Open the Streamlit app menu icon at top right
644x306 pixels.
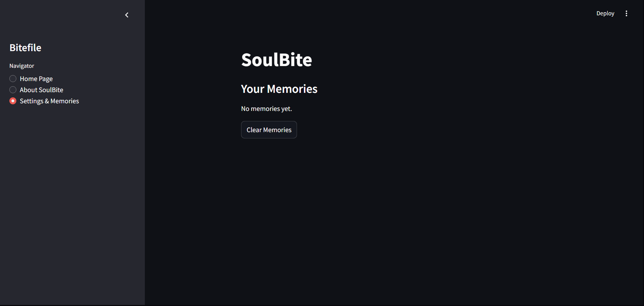click(x=627, y=13)
